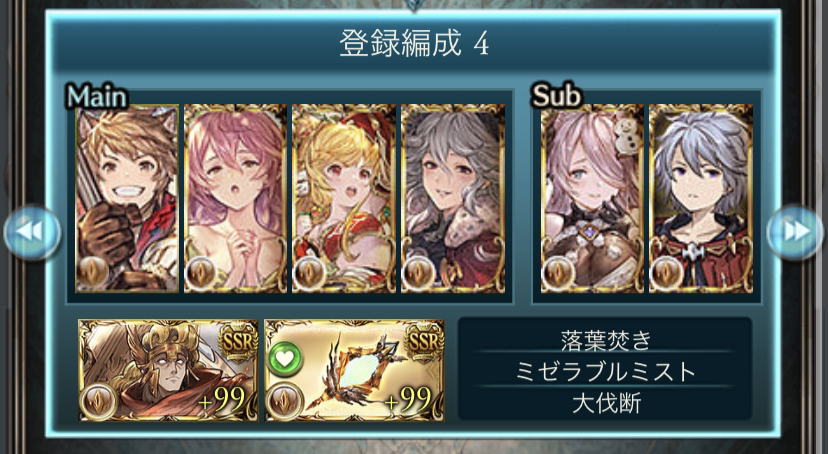The image size is (828, 454).
Task: Select the 大伐断 skill entry
Action: pos(605,403)
